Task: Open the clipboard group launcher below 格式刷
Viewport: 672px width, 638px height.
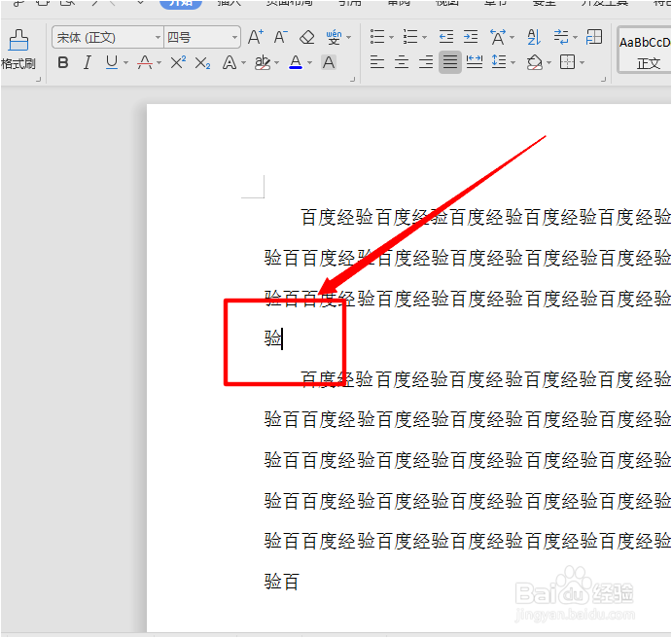Action: click(x=39, y=79)
